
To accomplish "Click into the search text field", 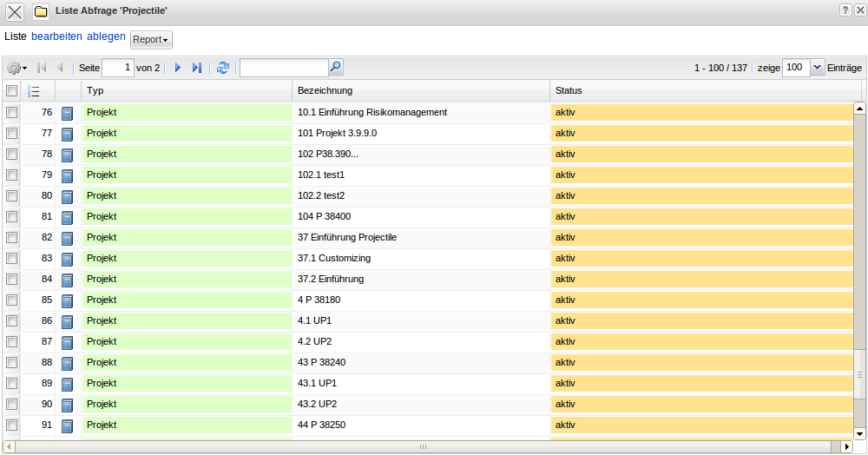I will pyautogui.click(x=284, y=68).
